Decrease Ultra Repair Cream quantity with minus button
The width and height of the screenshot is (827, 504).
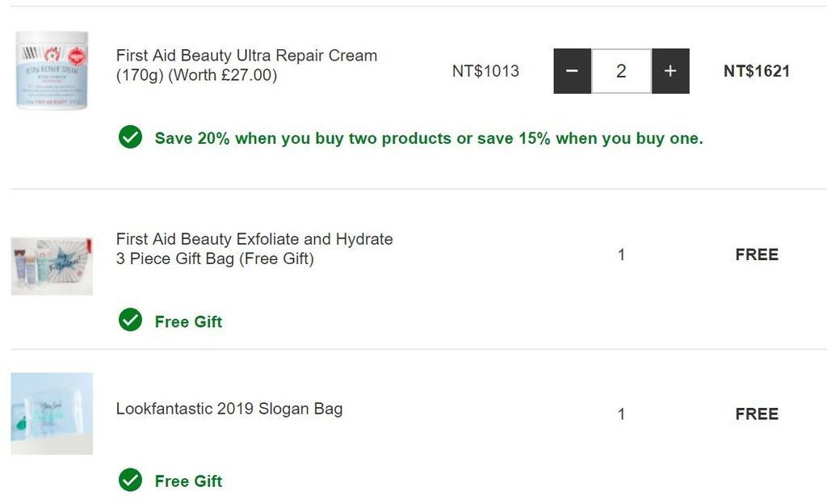tap(573, 71)
